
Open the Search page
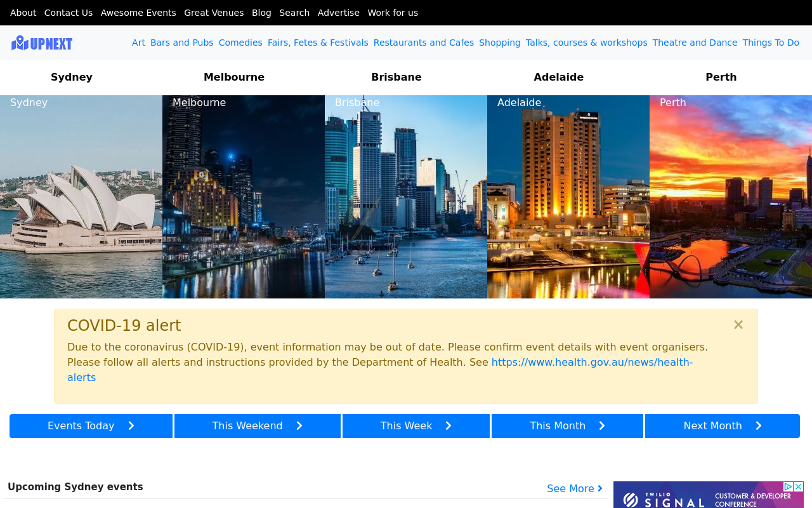point(294,13)
